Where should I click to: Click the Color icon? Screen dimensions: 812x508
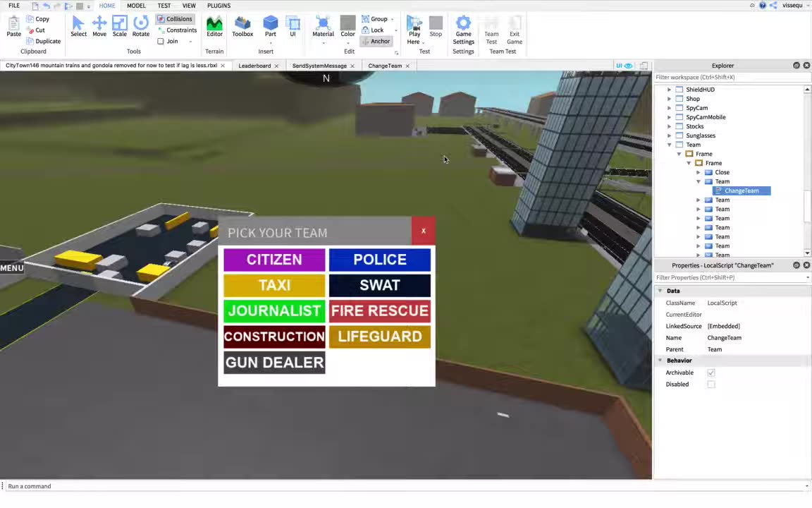pyautogui.click(x=347, y=23)
